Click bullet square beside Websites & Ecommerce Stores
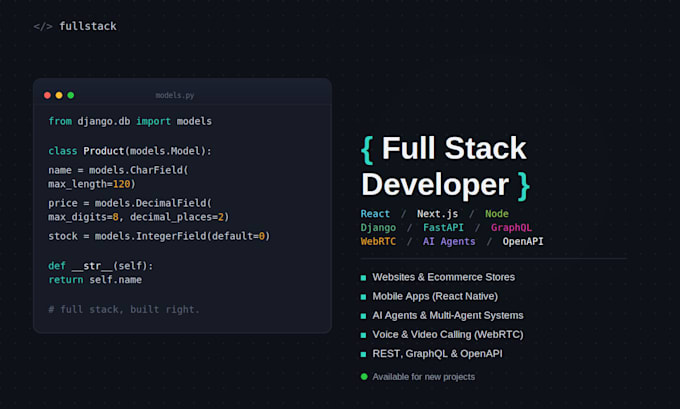This screenshot has height=409, width=680. click(x=363, y=278)
